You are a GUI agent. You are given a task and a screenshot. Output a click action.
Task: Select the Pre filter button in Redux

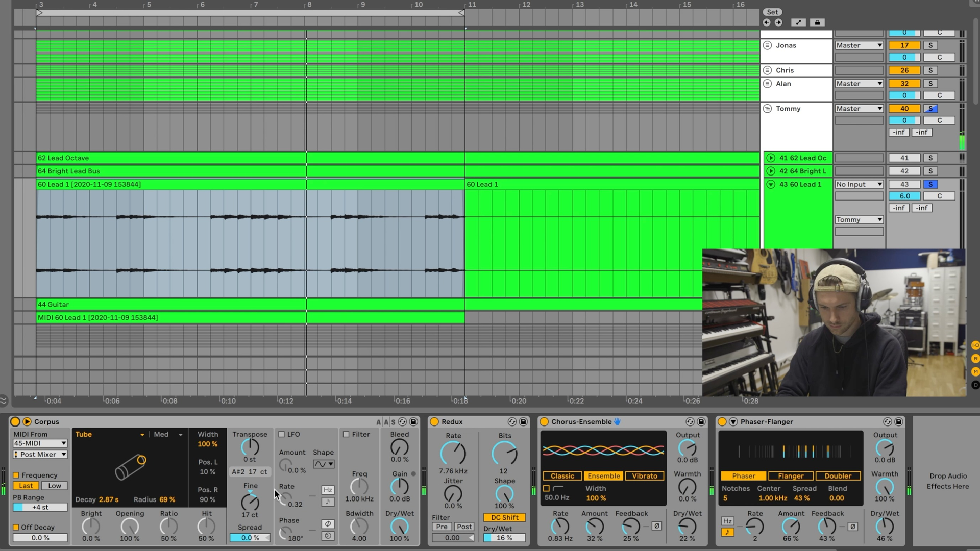tap(442, 527)
